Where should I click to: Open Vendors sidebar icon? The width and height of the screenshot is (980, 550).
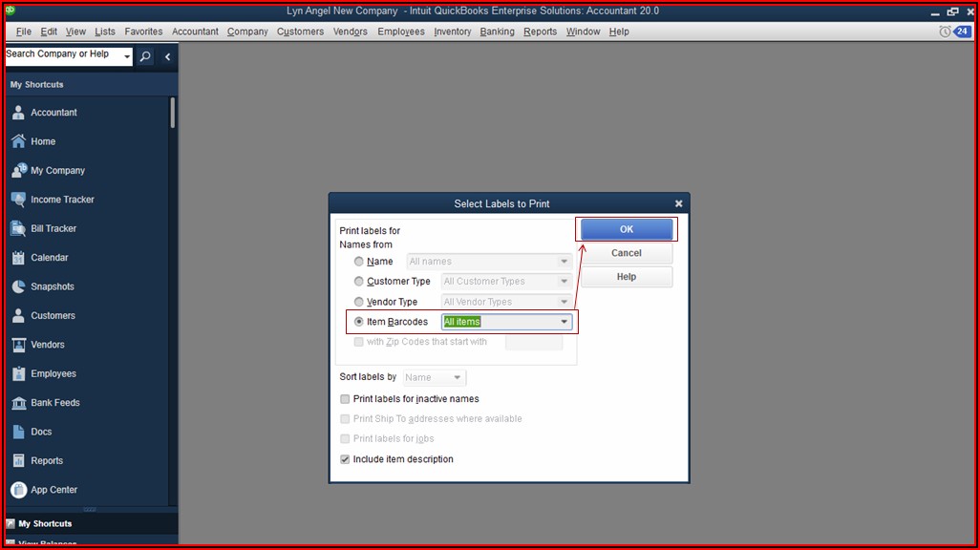tap(19, 345)
